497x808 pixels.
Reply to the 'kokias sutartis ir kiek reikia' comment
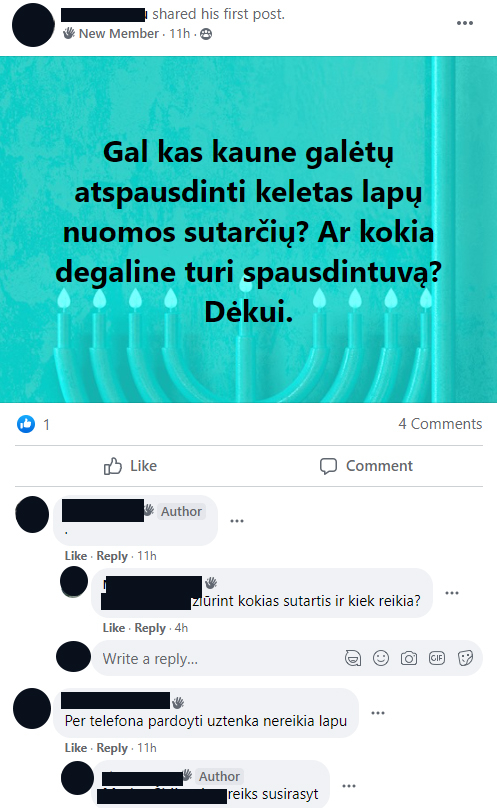click(150, 628)
